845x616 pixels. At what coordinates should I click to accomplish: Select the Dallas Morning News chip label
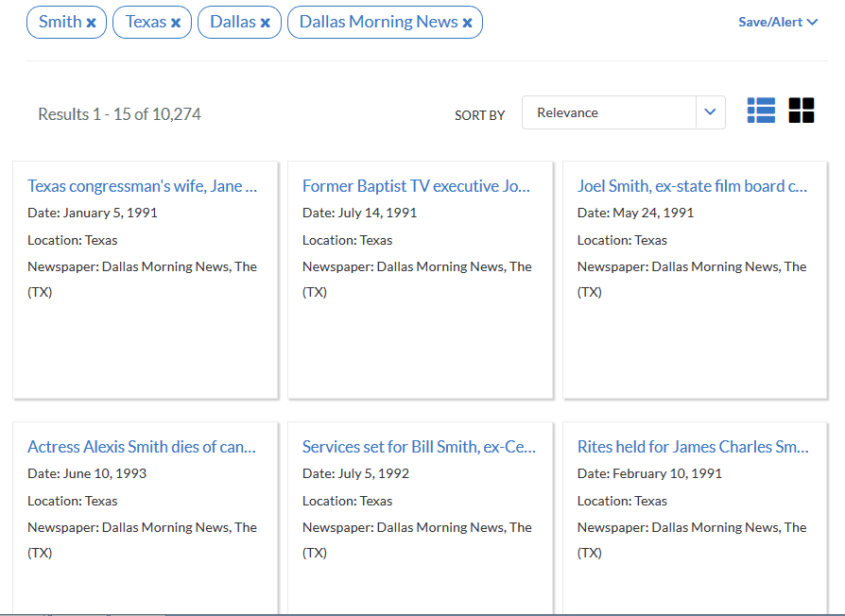[378, 22]
